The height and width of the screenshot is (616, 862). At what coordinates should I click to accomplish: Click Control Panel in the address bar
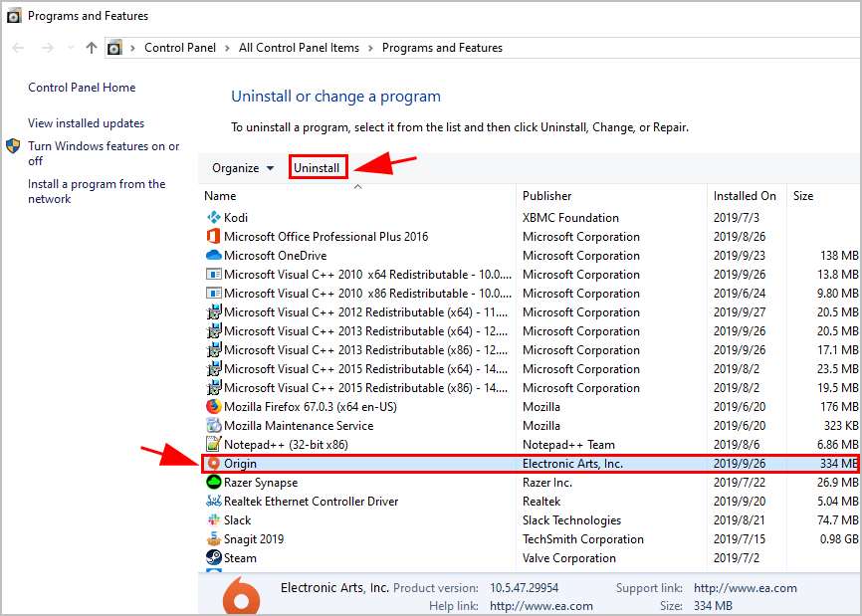(x=180, y=48)
